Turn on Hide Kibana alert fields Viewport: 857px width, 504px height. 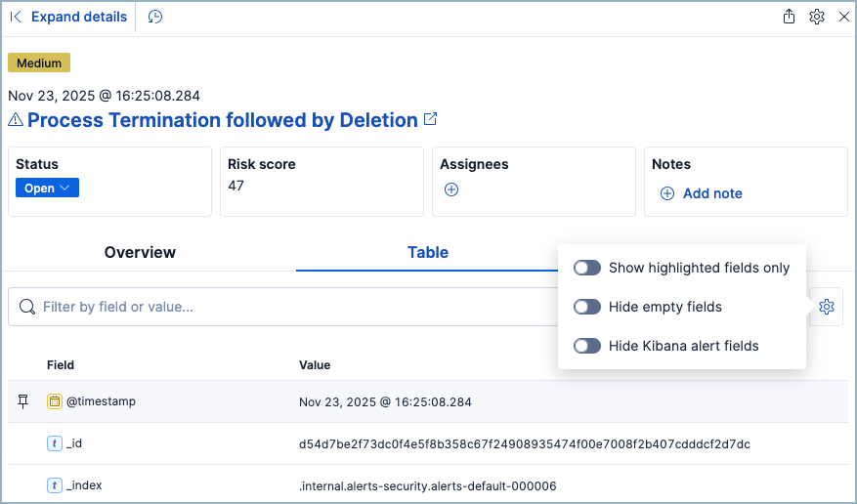click(x=587, y=346)
